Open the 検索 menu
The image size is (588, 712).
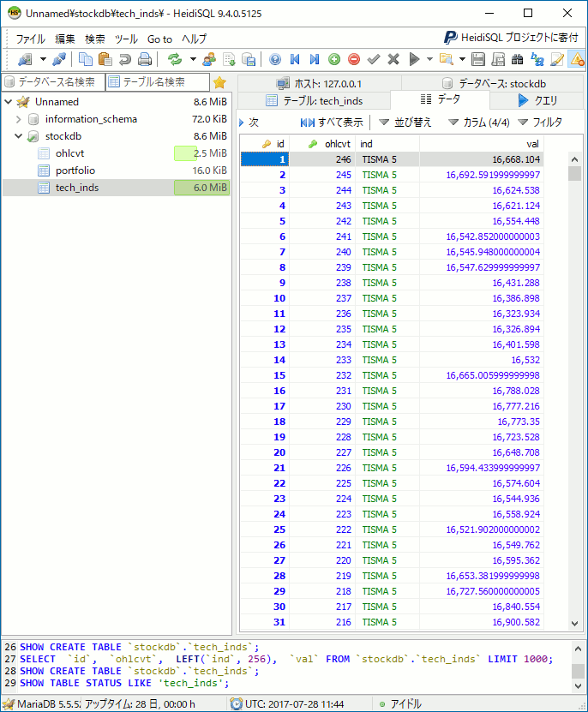pos(95,39)
